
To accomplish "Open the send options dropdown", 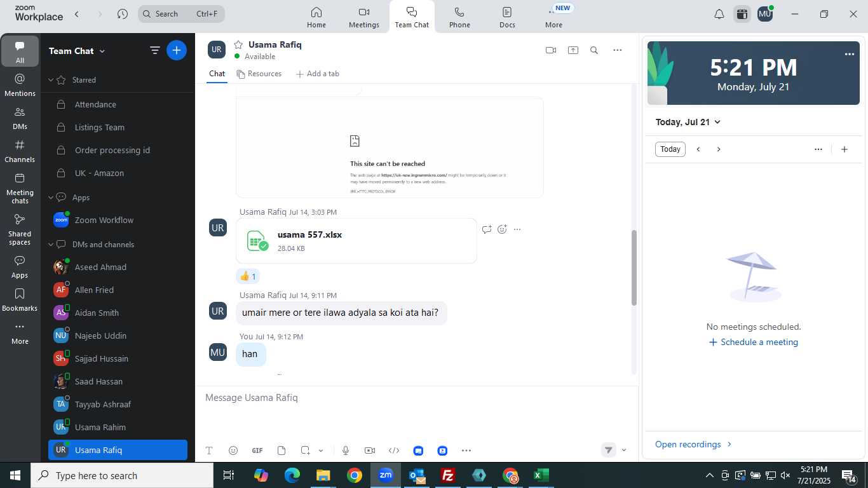I will (x=624, y=451).
